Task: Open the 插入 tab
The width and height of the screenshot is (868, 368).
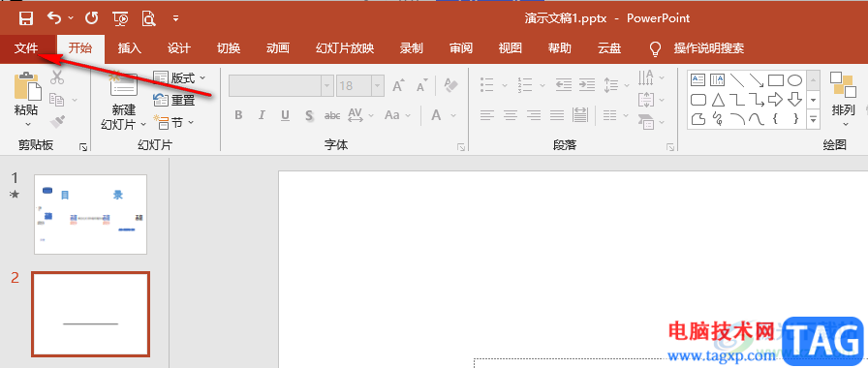Action: click(130, 48)
